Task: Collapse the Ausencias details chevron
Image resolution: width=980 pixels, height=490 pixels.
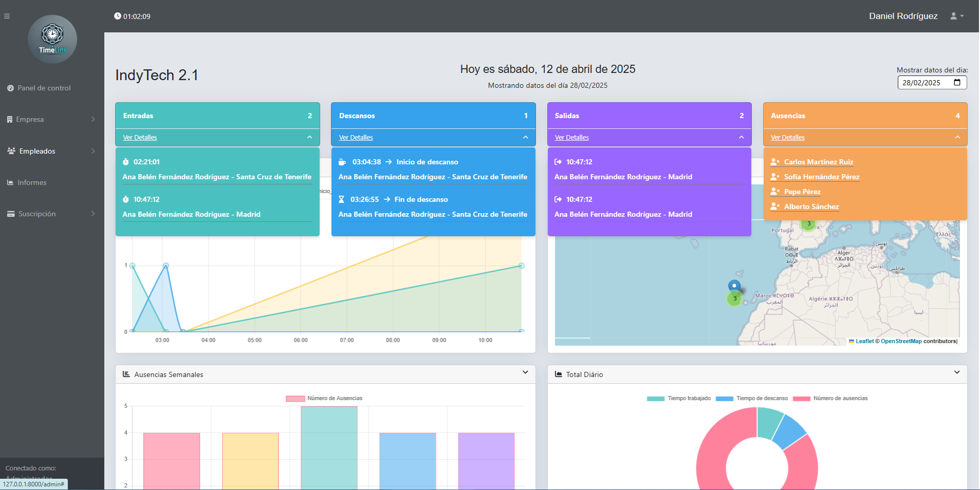Action: point(957,137)
